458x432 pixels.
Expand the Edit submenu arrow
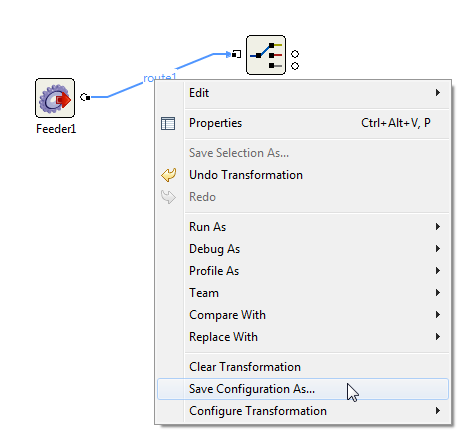coord(438,93)
